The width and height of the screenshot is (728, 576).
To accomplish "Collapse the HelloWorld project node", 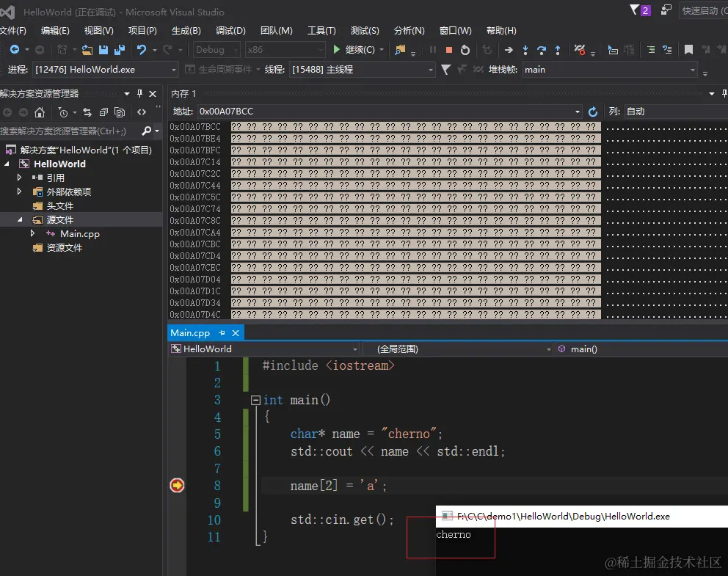I will pos(7,164).
